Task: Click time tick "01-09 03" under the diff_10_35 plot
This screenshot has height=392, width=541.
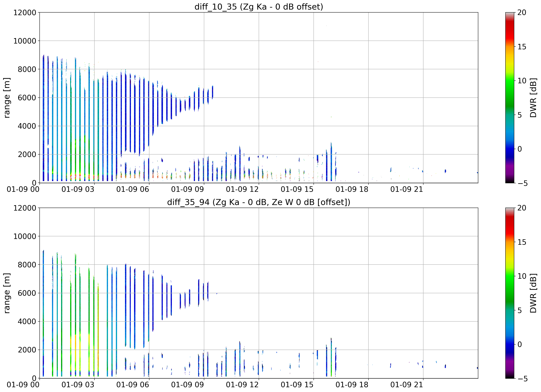Action: (78, 189)
